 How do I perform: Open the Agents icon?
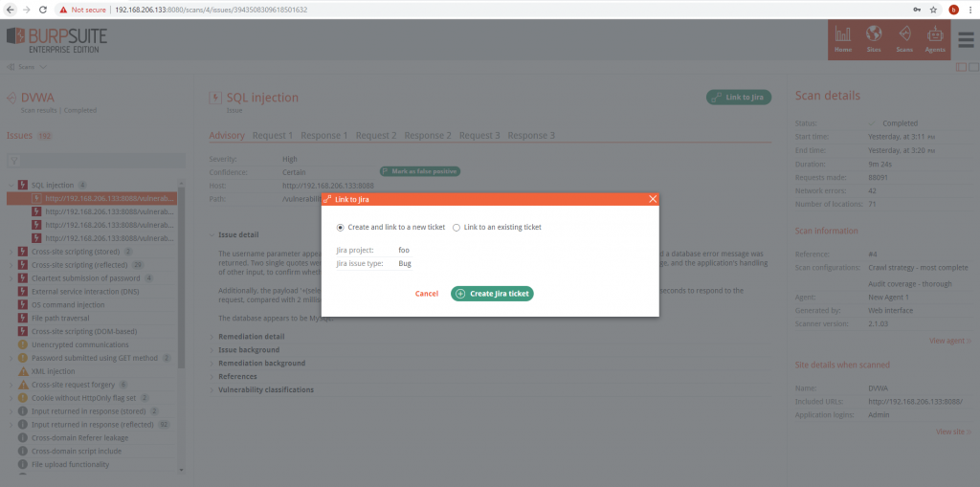click(934, 39)
